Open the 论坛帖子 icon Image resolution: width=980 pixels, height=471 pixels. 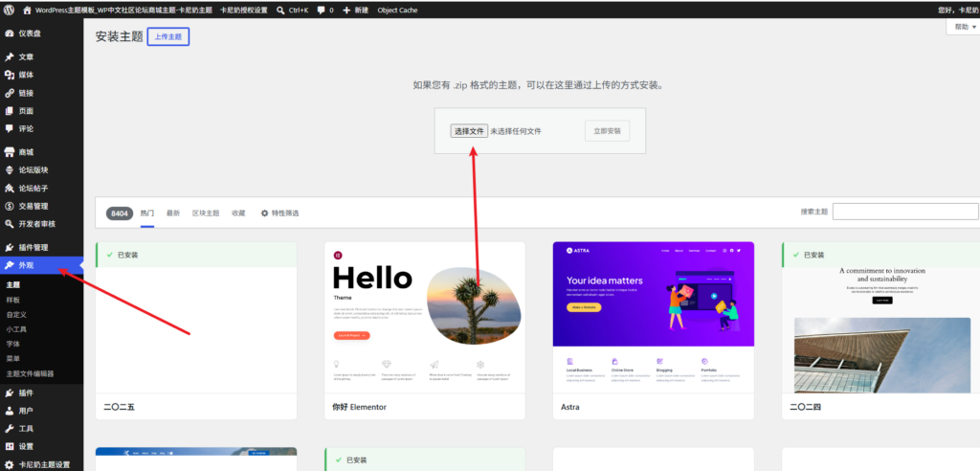(x=10, y=189)
